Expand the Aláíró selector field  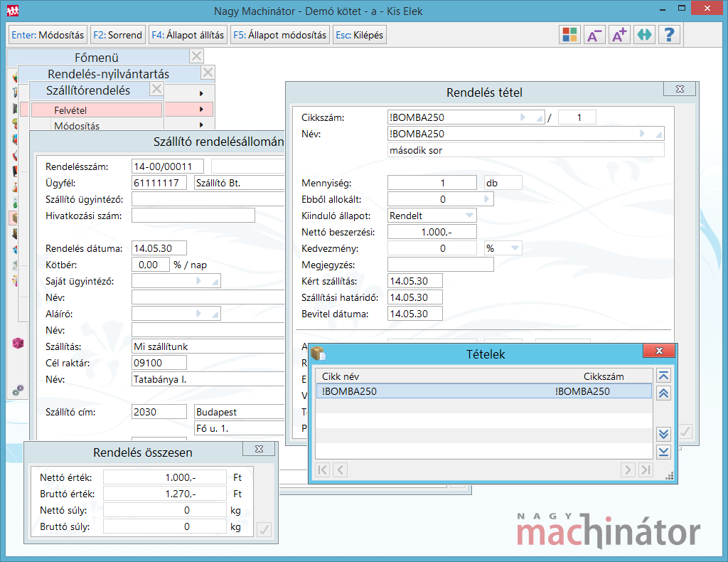(198, 314)
